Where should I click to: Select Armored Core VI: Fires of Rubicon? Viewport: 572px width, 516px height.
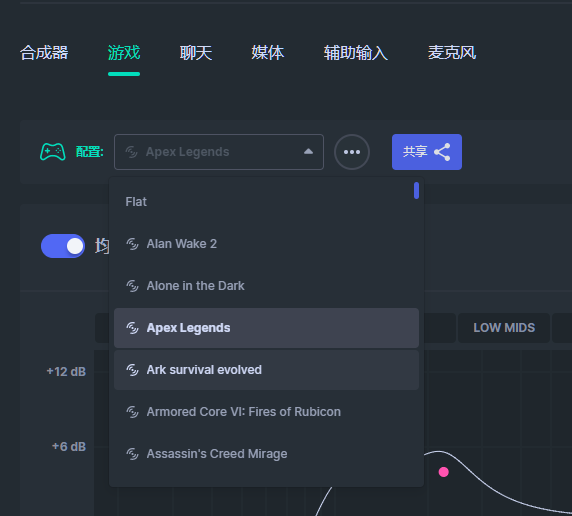[x=266, y=412]
